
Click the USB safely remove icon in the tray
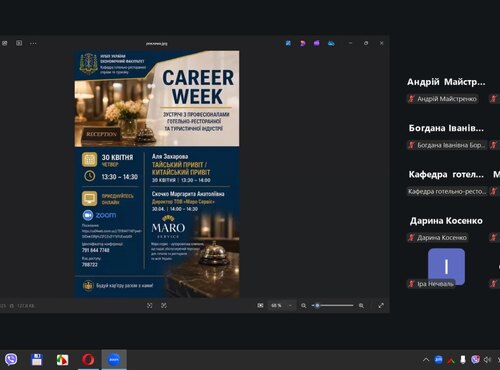(463, 360)
